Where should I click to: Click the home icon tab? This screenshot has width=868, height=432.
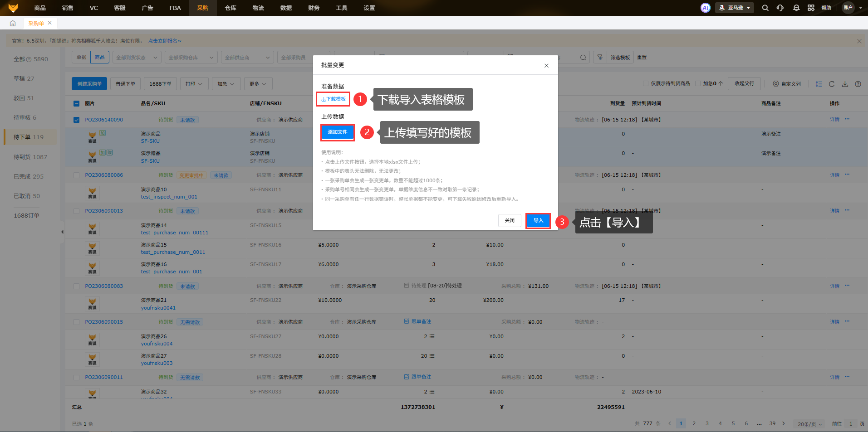coord(13,23)
